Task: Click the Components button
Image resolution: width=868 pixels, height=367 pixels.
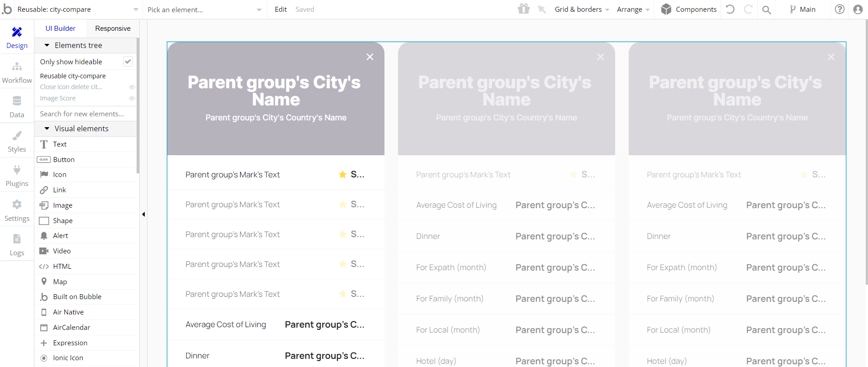Action: pyautogui.click(x=689, y=10)
